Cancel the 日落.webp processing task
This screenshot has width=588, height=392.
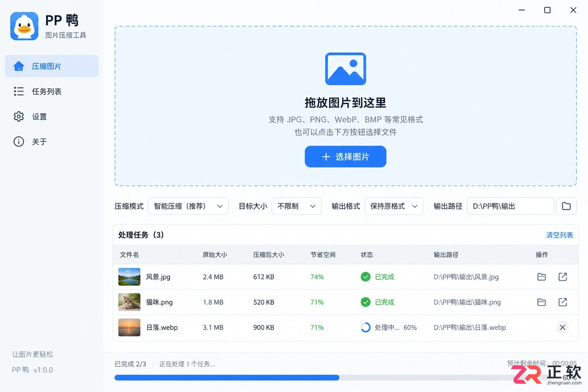tap(563, 327)
